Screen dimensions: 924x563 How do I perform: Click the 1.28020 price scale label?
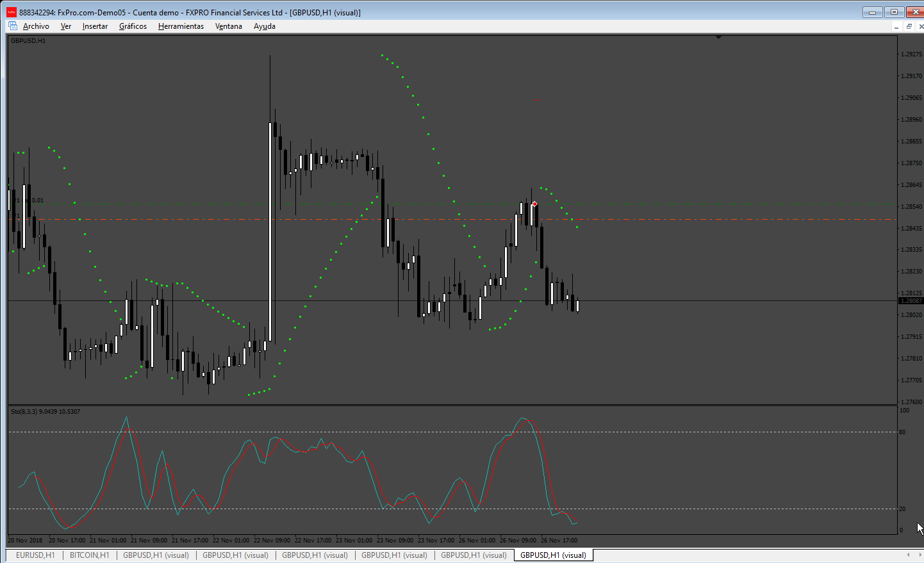coord(912,315)
